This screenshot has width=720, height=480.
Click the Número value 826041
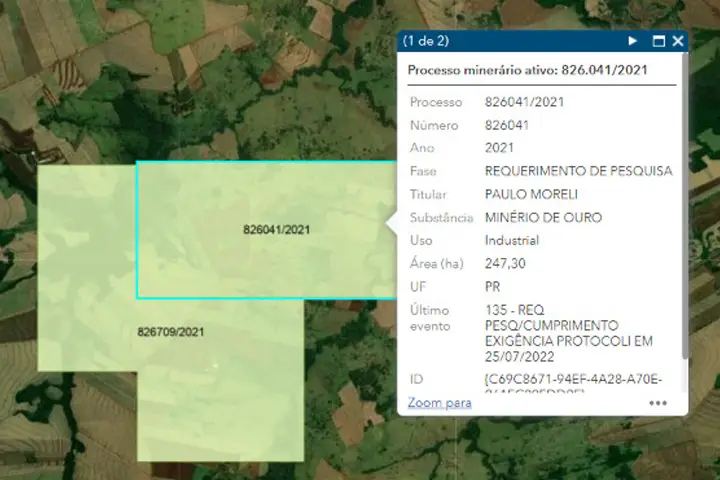click(x=506, y=126)
